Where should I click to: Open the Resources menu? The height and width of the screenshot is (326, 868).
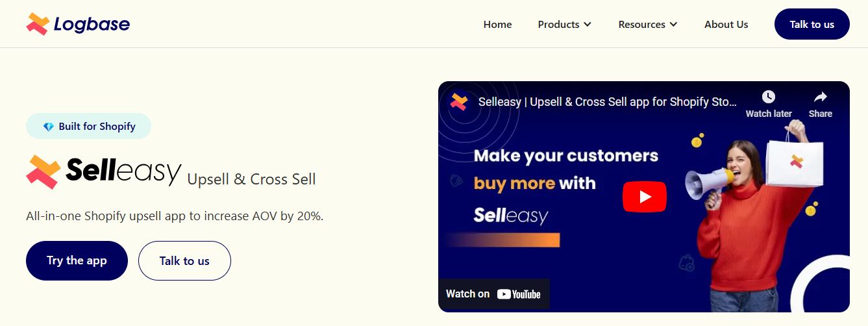648,25
